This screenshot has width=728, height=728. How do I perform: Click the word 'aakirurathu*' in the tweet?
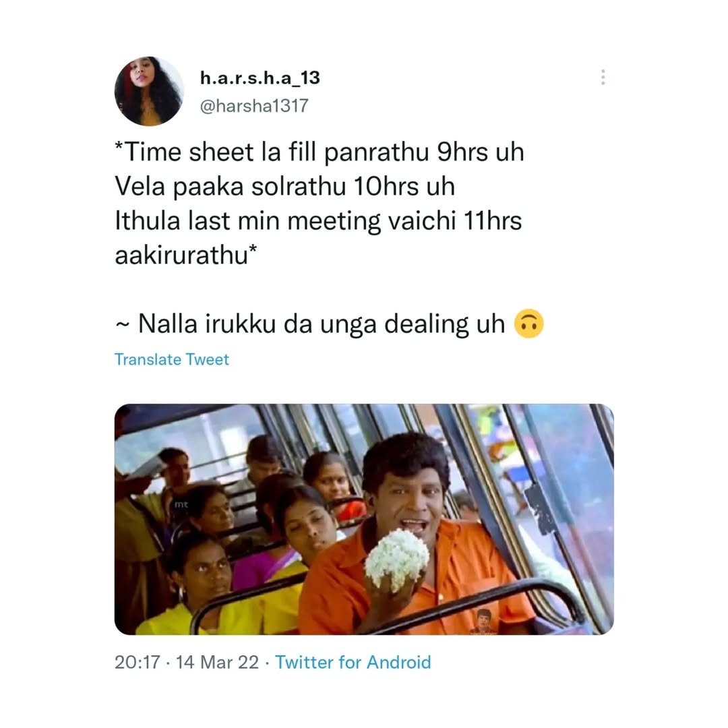coord(186,255)
